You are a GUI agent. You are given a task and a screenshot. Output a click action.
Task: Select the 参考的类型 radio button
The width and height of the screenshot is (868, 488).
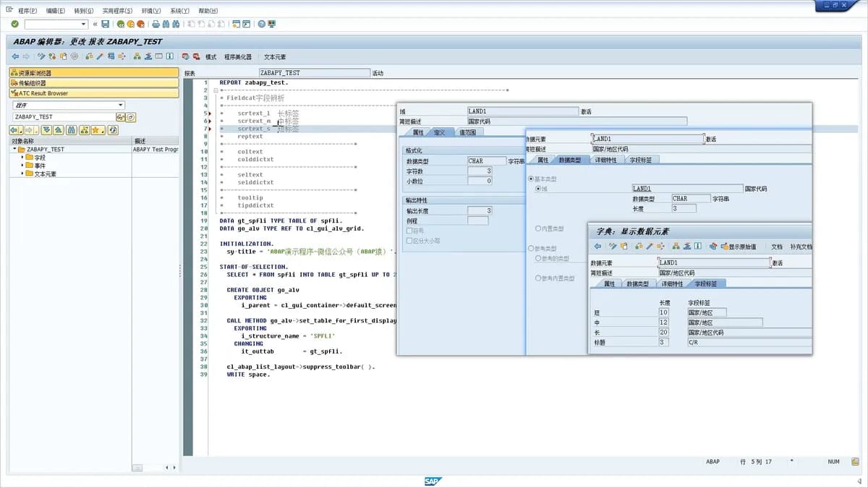point(538,258)
